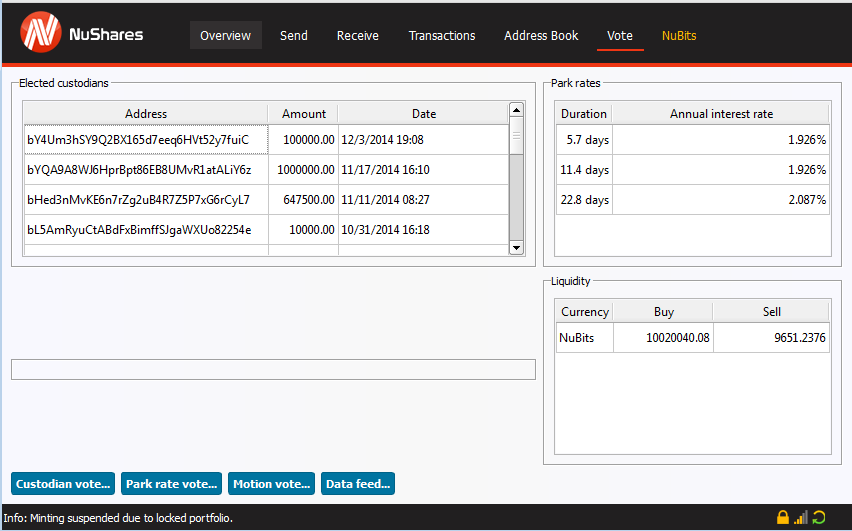Switch to the Receive tab
The width and height of the screenshot is (852, 531).
358,35
